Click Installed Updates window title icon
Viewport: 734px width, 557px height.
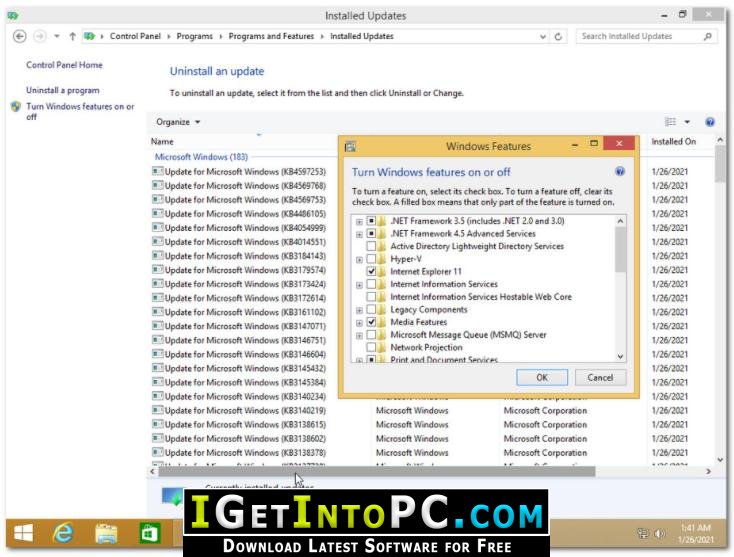(13, 15)
